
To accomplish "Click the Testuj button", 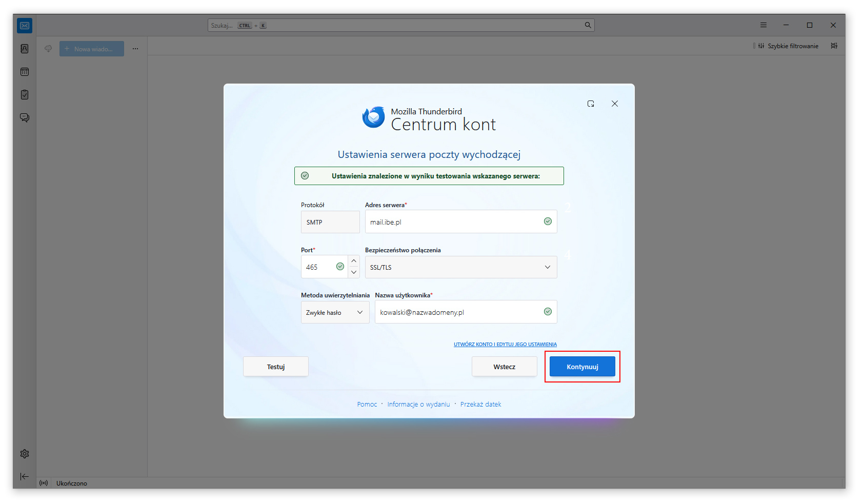I will pos(276,367).
